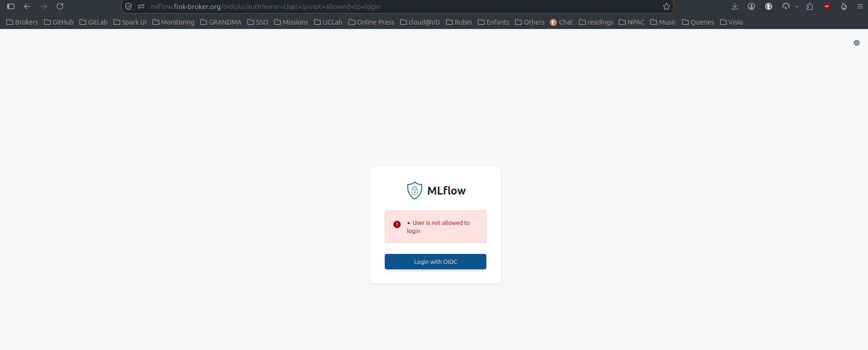Open the GitHub bookmark folder
Image resolution: width=868 pixels, height=350 pixels.
pos(59,22)
